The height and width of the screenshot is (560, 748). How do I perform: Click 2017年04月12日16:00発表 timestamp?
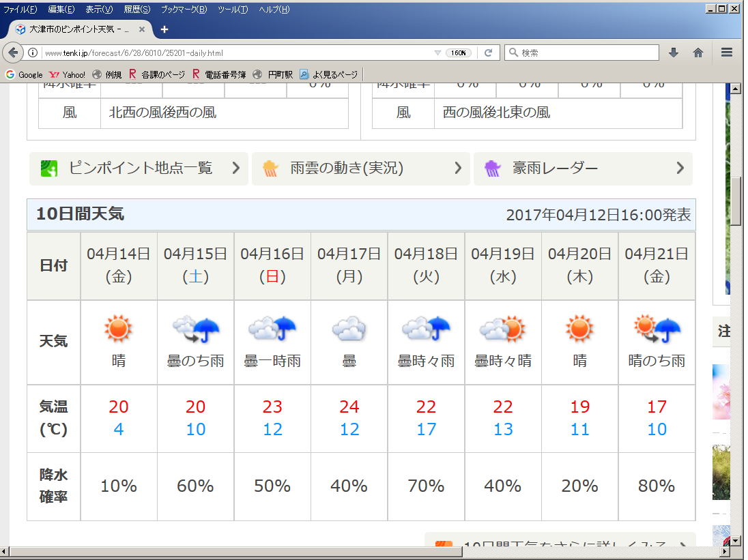point(599,215)
